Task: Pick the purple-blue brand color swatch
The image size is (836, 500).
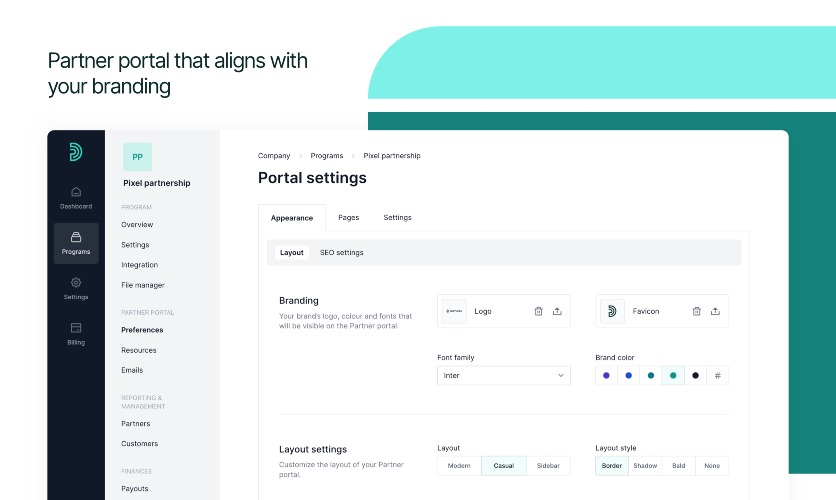Action: click(606, 375)
